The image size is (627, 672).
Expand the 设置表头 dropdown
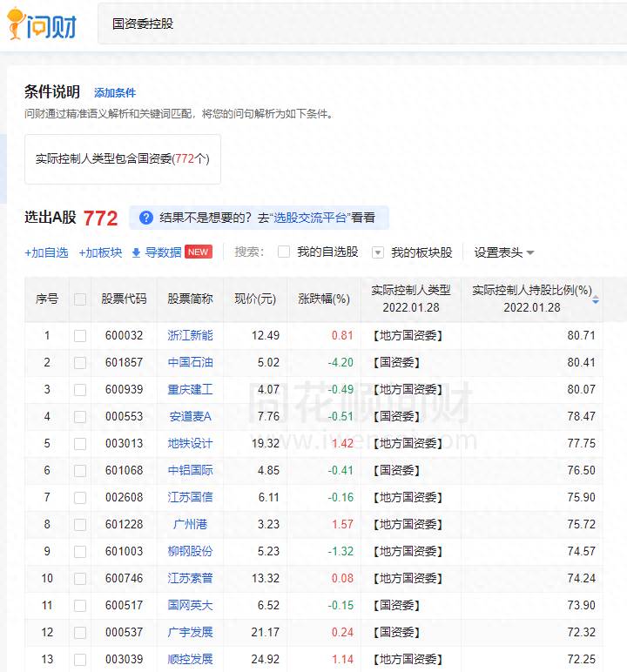click(504, 252)
